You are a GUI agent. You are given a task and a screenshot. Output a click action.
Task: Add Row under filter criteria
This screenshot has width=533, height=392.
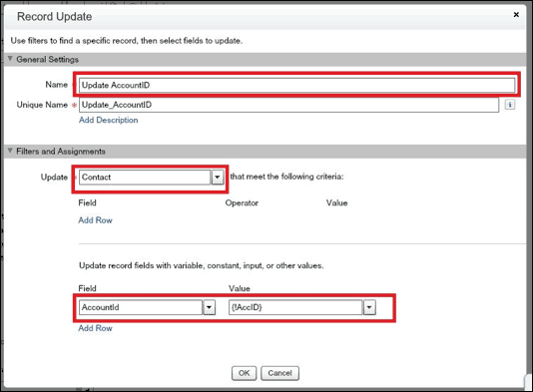pyautogui.click(x=95, y=220)
